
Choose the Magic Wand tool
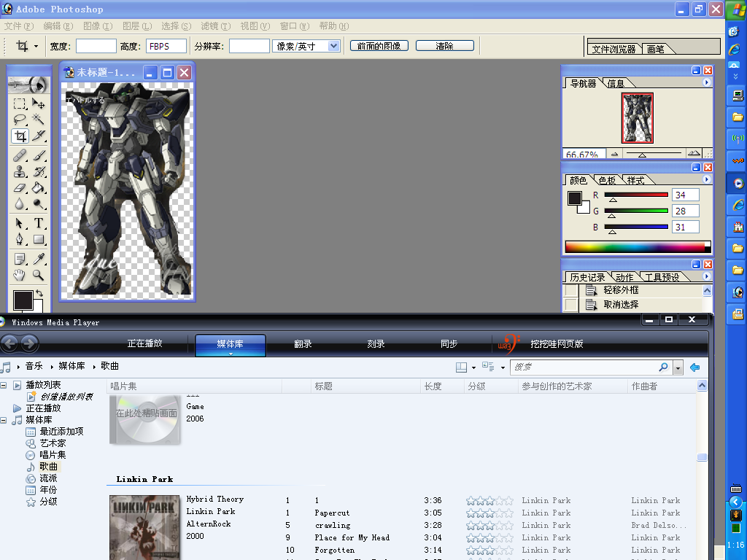coord(39,119)
